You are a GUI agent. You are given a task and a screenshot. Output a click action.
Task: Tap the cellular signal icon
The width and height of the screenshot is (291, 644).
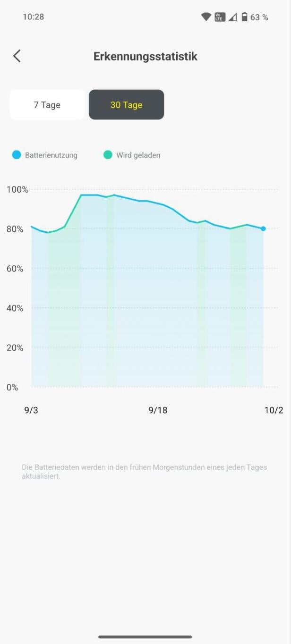coord(233,17)
